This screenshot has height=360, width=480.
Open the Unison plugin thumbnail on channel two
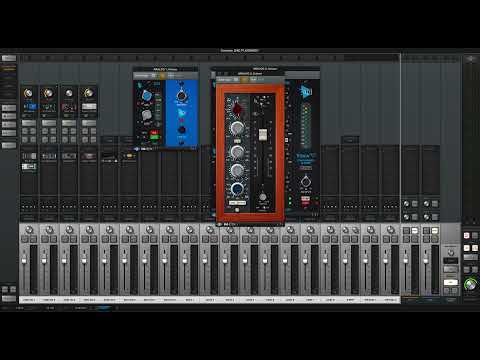tap(49, 107)
